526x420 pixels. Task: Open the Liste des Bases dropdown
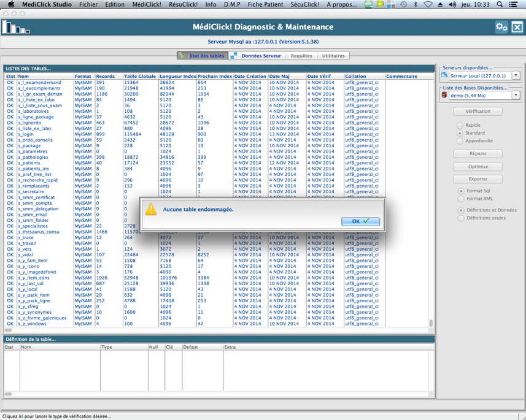pyautogui.click(x=516, y=96)
